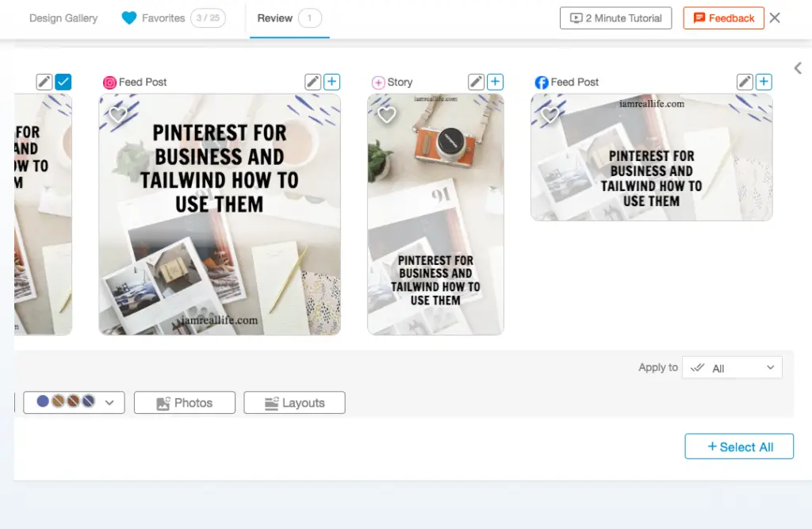812x529 pixels.
Task: Open the Story design thumbnail
Action: point(435,214)
